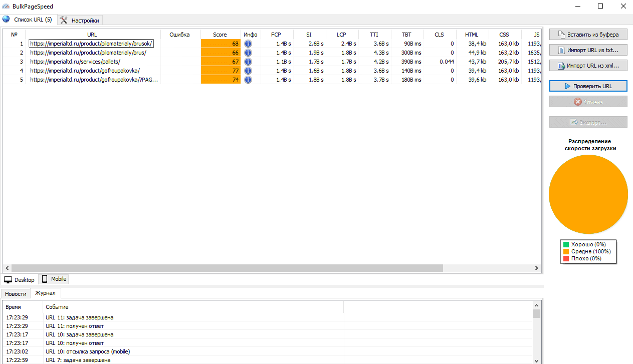
Task: Open info icon for row number 5
Action: pyautogui.click(x=248, y=80)
